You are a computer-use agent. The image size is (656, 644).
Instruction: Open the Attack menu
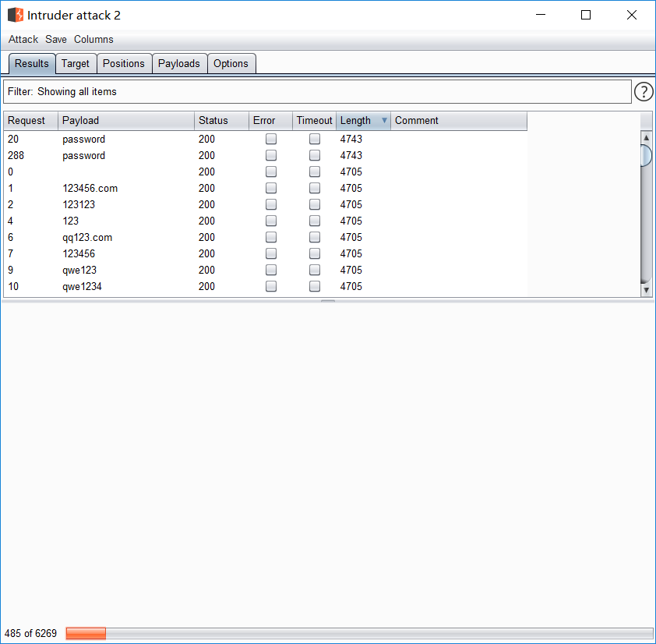click(x=23, y=39)
